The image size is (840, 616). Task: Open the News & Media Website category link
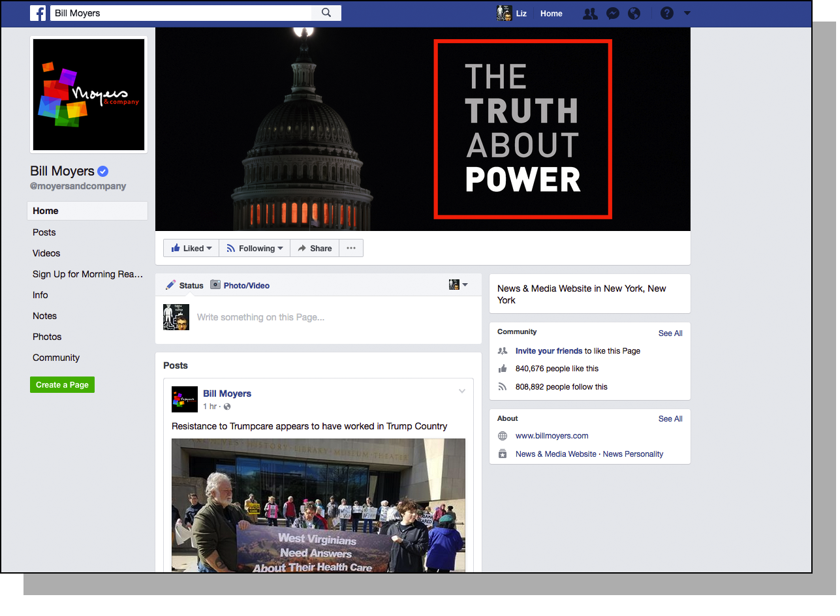(556, 454)
